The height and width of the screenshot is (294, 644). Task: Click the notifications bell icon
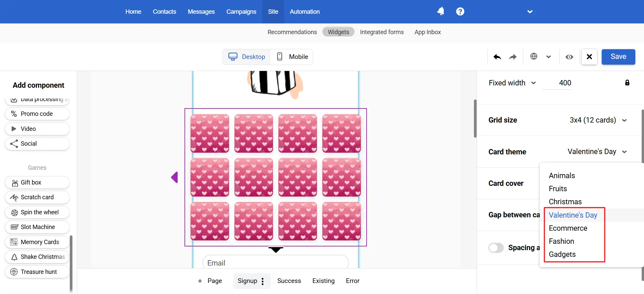point(440,11)
